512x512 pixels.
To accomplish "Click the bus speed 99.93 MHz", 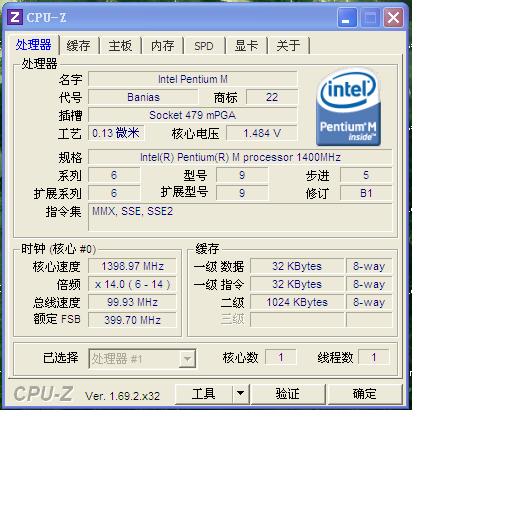I will 132,302.
